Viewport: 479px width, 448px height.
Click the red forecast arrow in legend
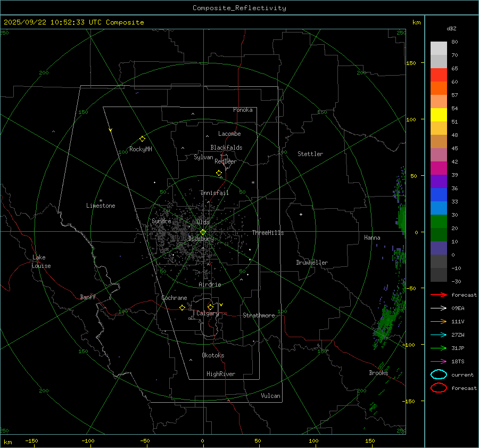(439, 295)
